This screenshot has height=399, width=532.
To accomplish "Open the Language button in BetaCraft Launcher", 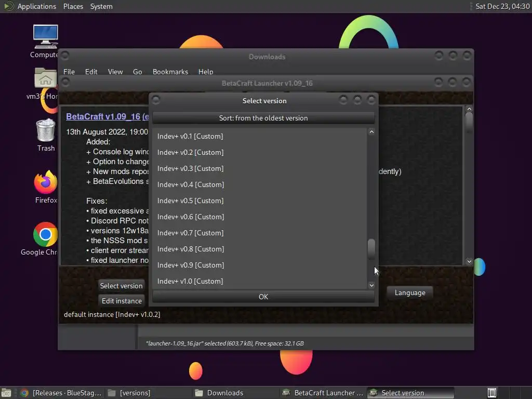I will [410, 293].
